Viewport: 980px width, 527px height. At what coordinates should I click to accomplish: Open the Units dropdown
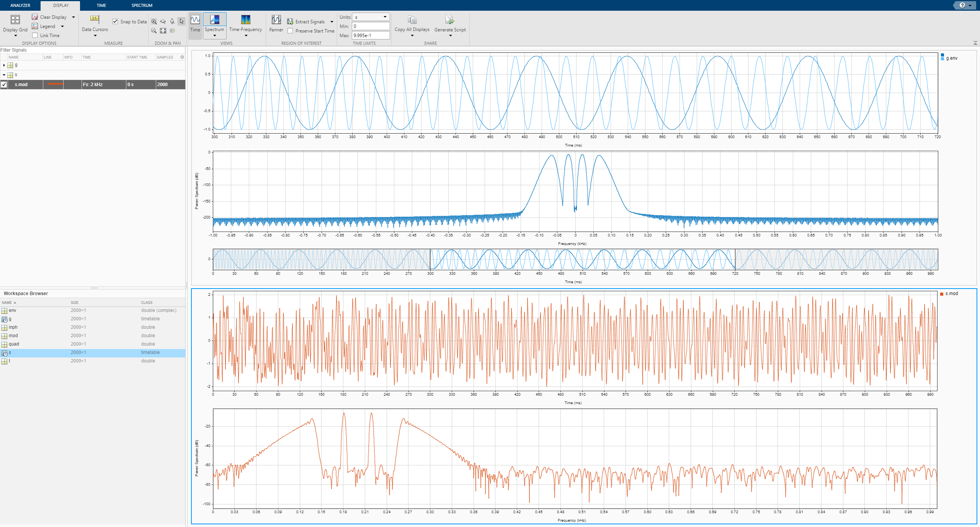point(370,17)
